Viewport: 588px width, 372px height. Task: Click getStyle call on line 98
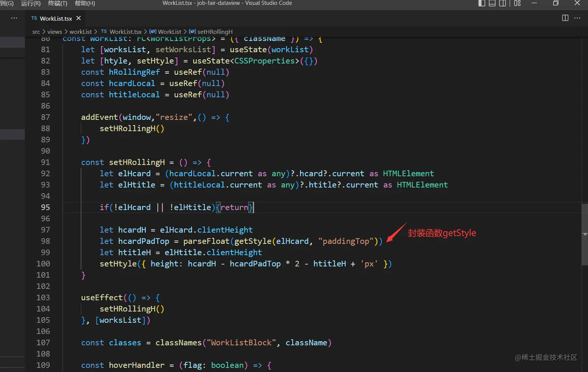pyautogui.click(x=253, y=241)
